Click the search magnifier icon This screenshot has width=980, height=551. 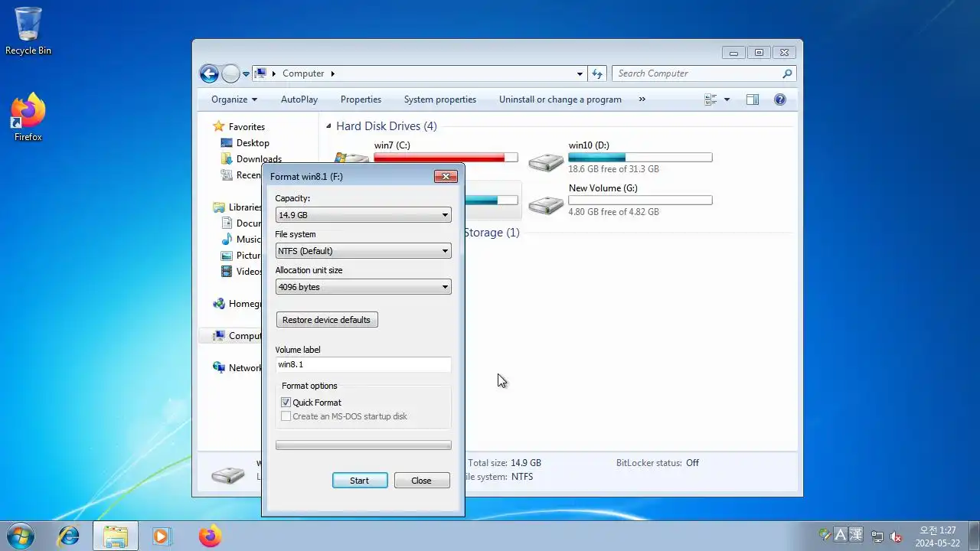[786, 73]
